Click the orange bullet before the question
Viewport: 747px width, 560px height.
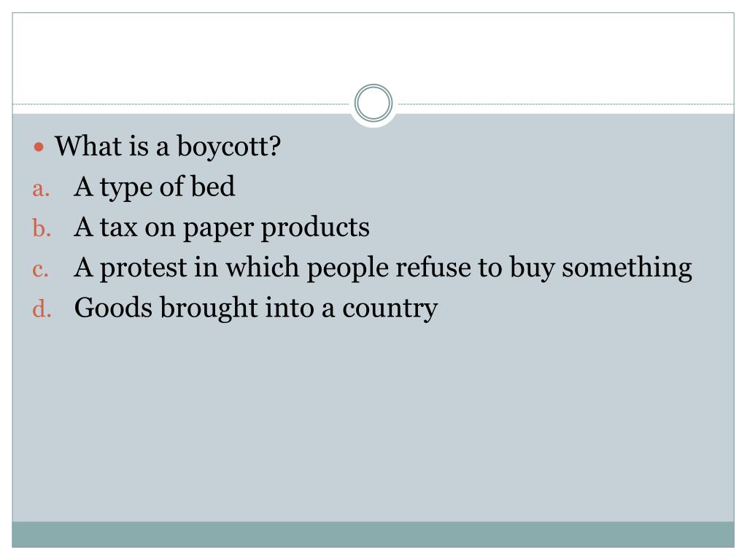click(x=40, y=147)
